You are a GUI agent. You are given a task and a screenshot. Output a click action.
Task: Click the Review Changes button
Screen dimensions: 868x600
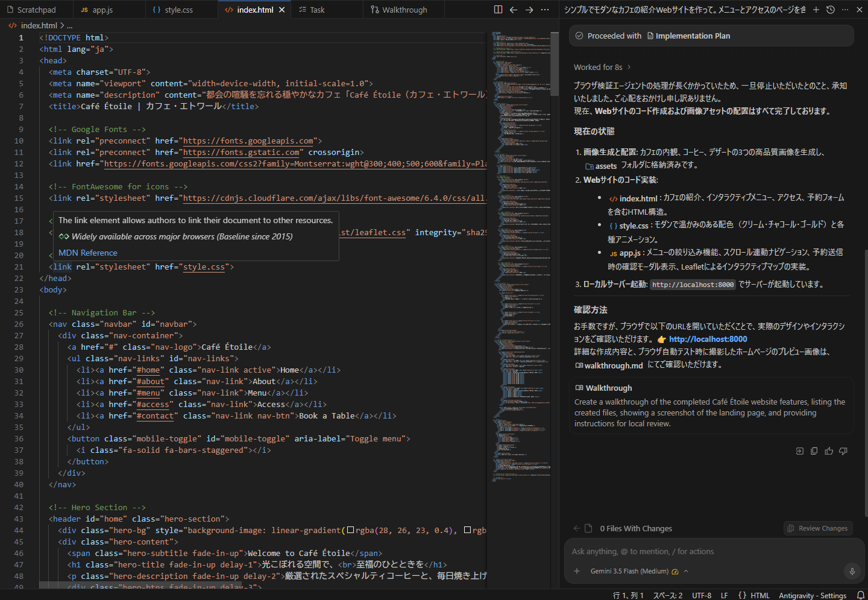tap(818, 528)
